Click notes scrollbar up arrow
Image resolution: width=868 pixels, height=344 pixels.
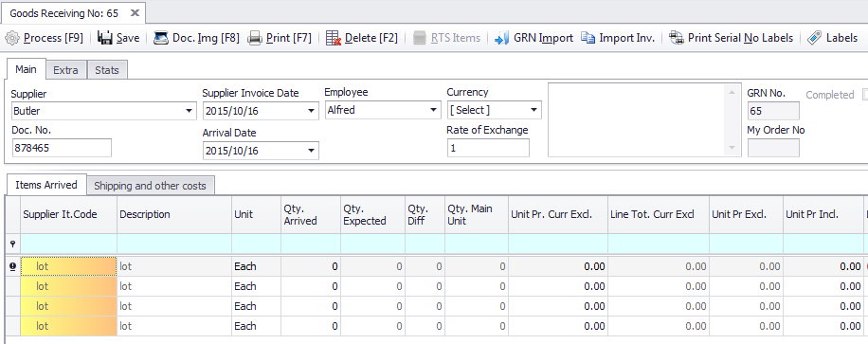click(x=732, y=92)
